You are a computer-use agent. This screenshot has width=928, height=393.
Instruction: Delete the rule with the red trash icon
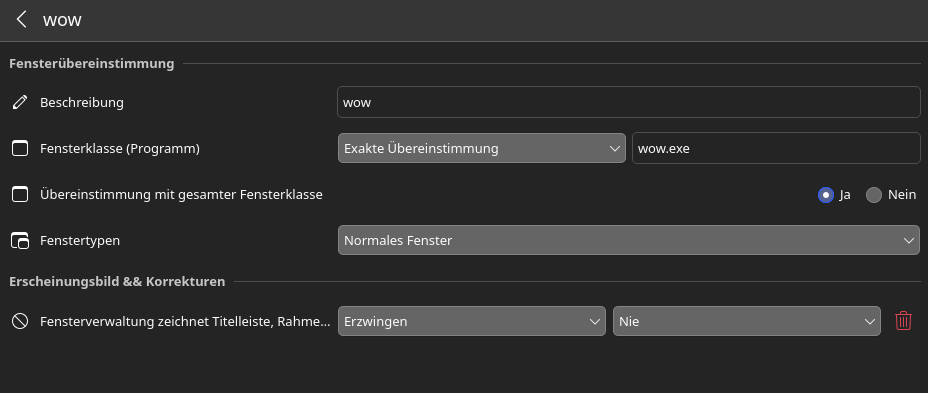click(x=903, y=321)
